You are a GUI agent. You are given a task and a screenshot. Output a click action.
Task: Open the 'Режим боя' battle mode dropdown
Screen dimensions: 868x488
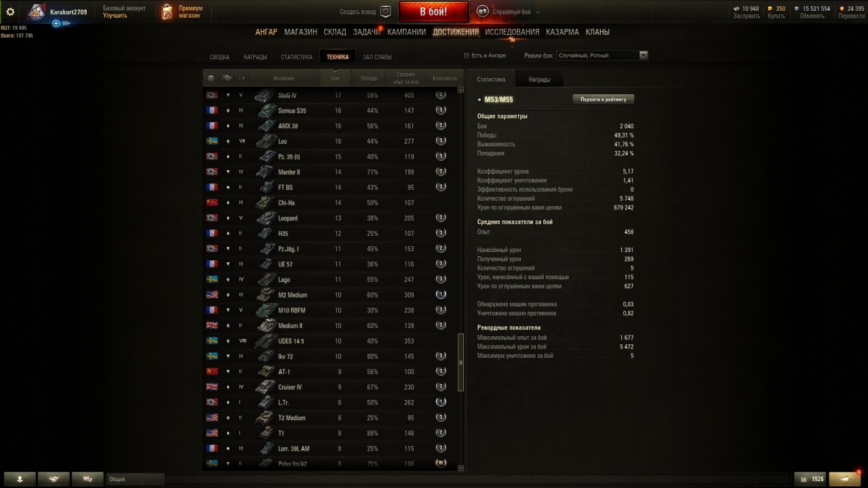click(x=602, y=56)
